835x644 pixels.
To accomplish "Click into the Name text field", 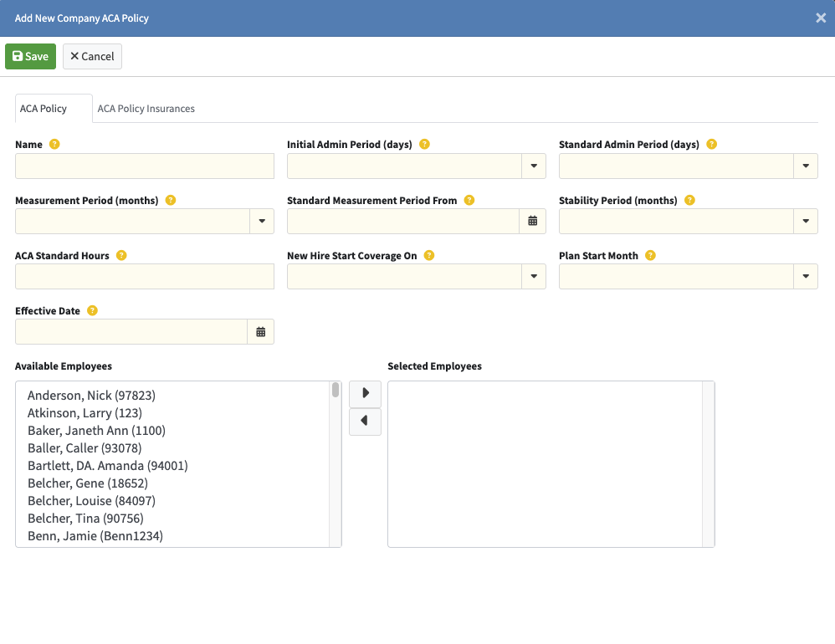I will click(145, 166).
